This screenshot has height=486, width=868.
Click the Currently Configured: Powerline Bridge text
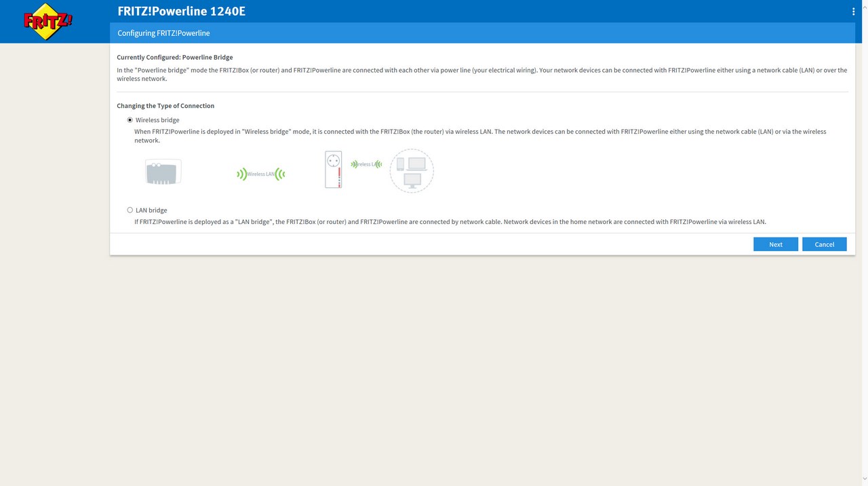click(x=175, y=58)
